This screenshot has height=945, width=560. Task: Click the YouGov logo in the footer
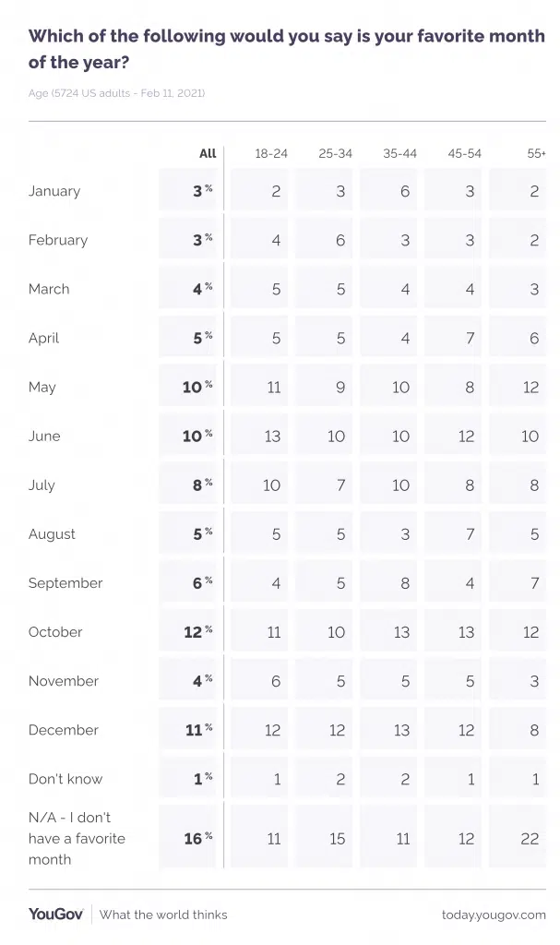(55, 914)
